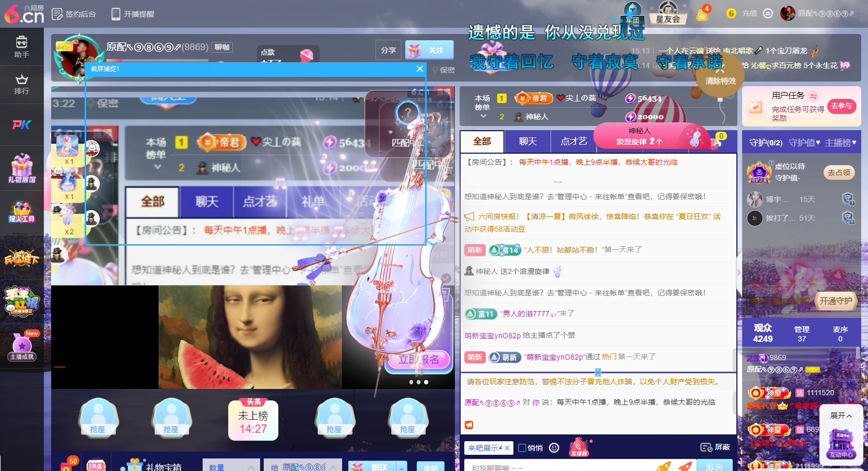868x471 pixels.
Task: Open the 赠送 button's arrow dropdown
Action: point(402,466)
